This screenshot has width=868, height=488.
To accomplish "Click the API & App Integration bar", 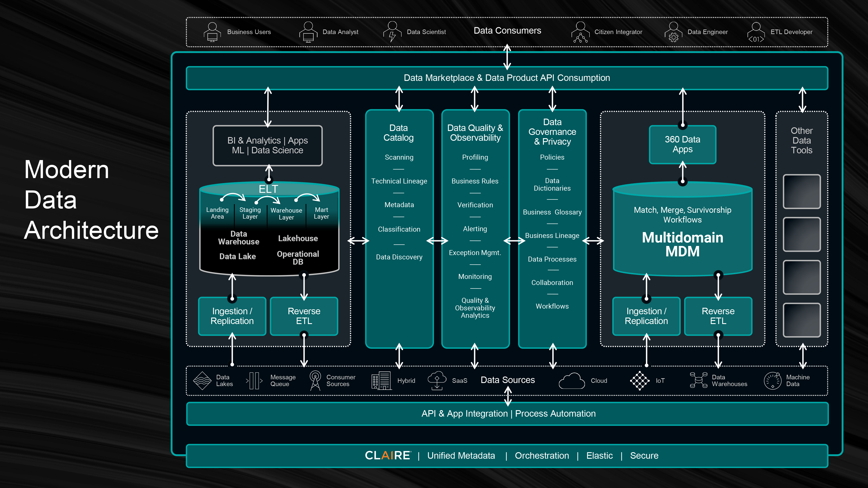I will click(508, 414).
